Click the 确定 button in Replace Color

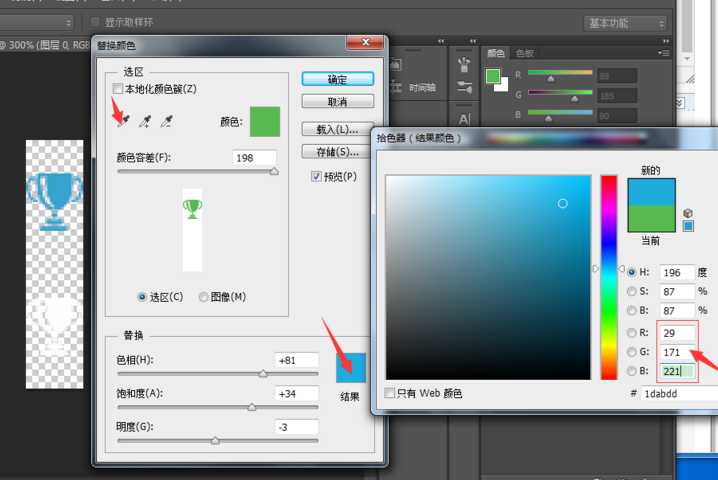338,79
